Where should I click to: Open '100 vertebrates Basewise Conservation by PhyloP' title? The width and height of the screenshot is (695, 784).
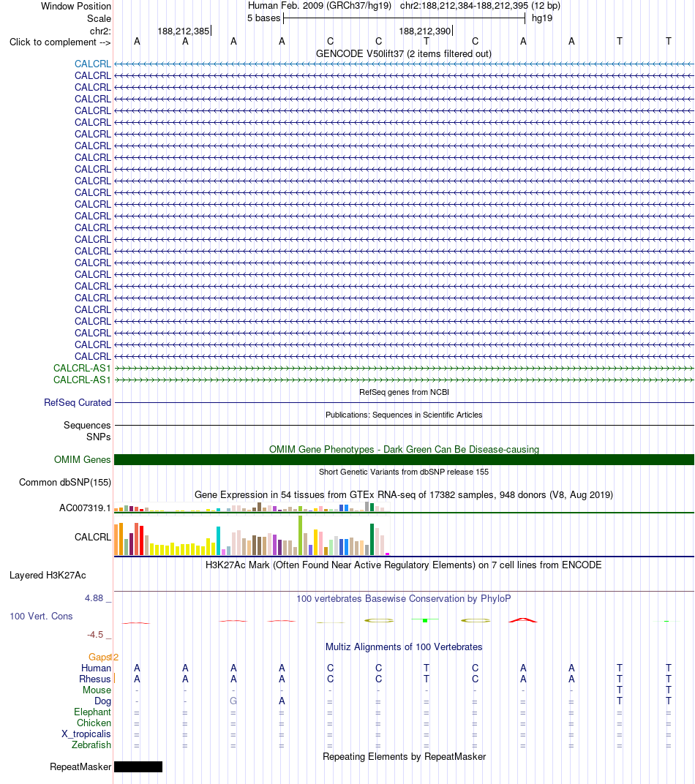coord(404,598)
